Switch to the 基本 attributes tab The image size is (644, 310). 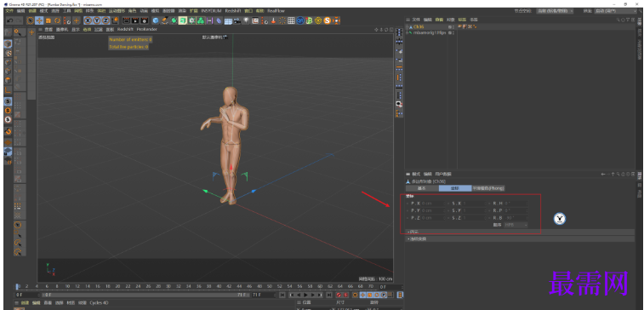(x=422, y=188)
